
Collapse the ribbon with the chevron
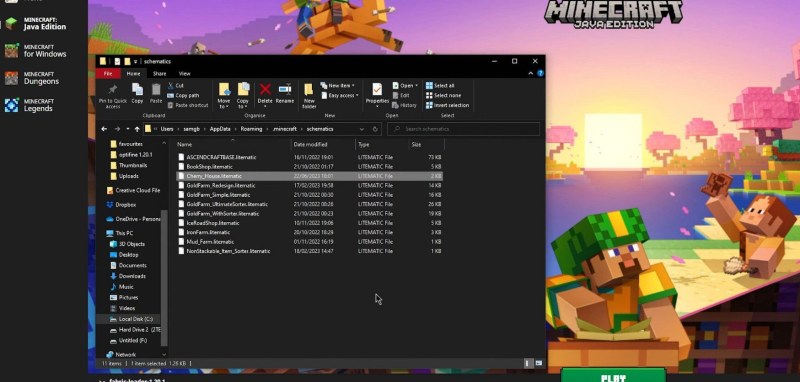pos(531,73)
